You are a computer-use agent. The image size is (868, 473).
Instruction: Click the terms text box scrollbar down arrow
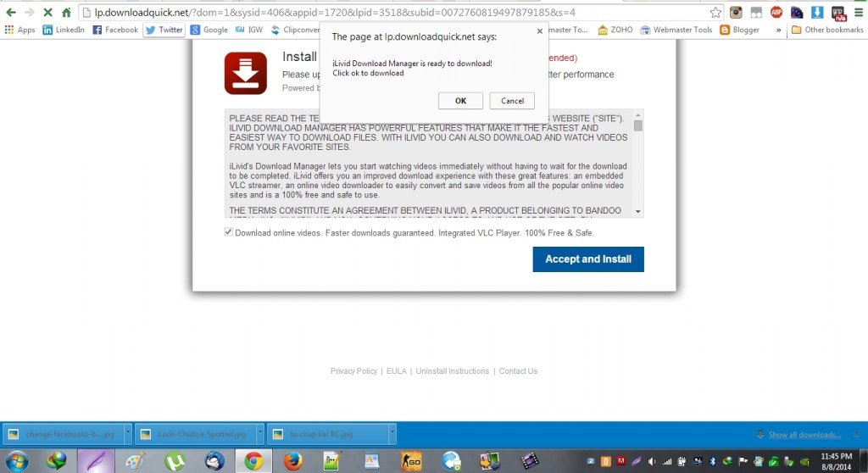click(637, 212)
